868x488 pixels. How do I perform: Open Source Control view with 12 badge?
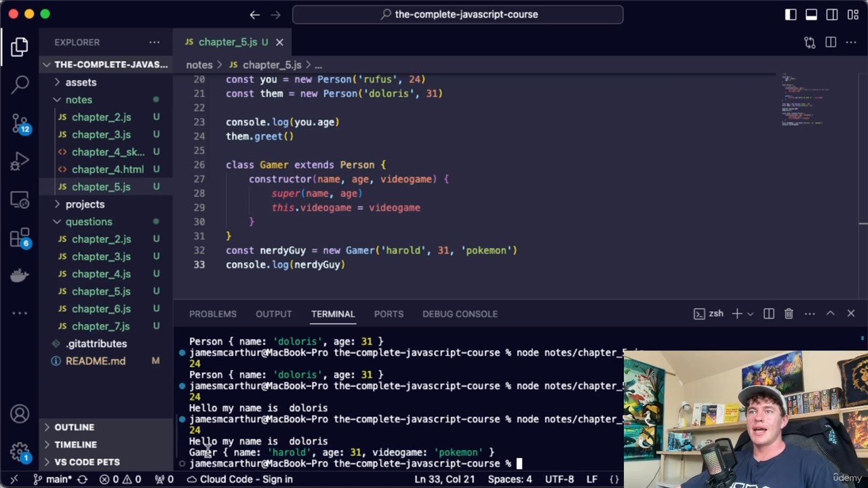(20, 123)
